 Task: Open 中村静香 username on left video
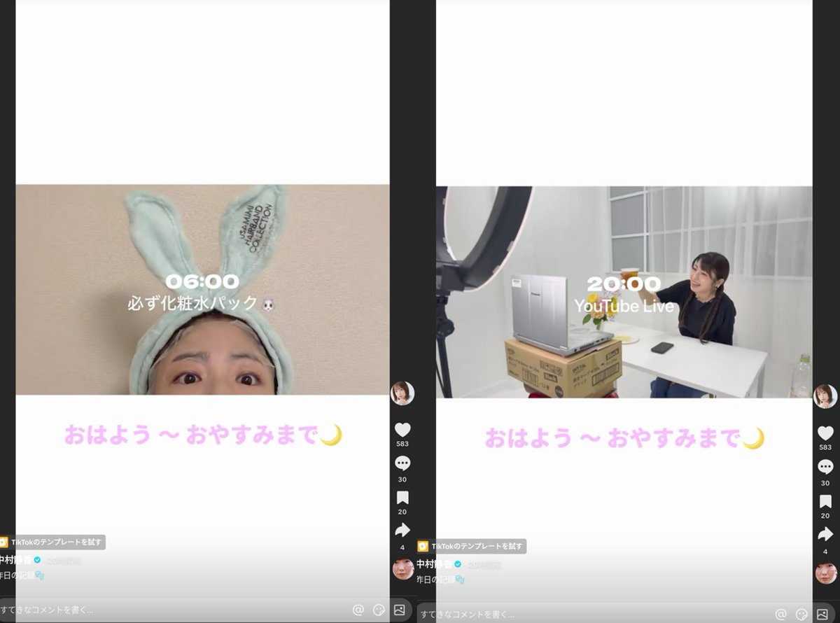click(x=15, y=560)
